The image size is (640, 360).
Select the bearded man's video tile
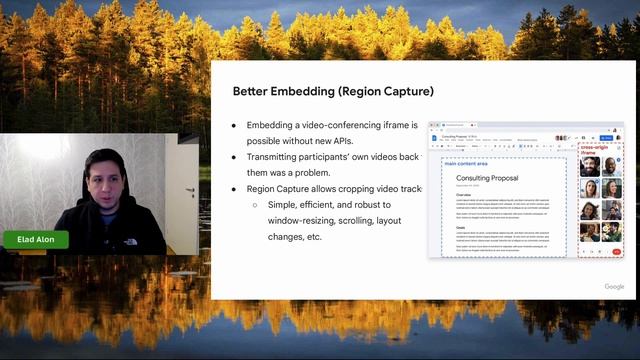(590, 167)
